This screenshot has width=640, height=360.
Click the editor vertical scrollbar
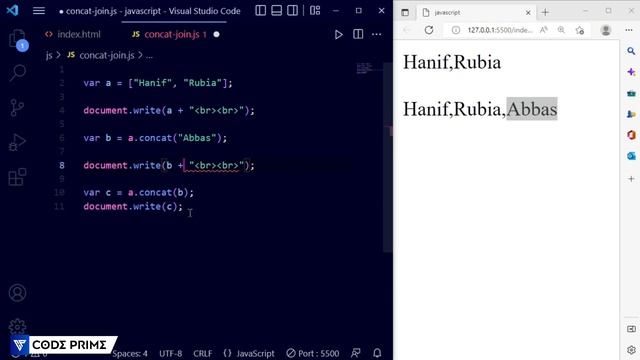pyautogui.click(x=388, y=157)
